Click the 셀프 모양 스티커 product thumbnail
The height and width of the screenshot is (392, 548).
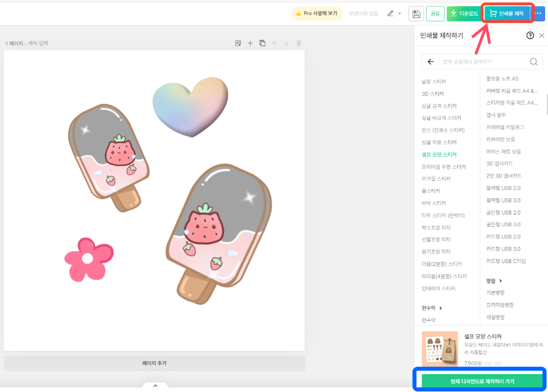[440, 348]
